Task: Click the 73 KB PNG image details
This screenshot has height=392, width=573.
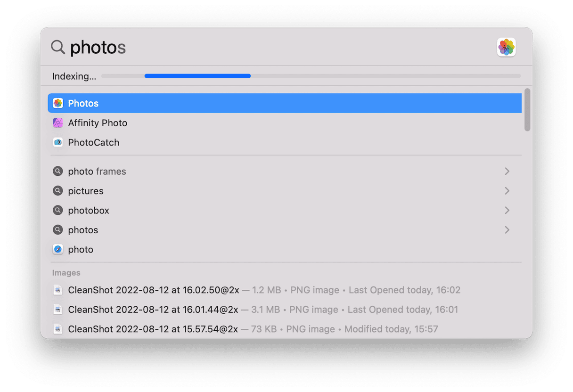Action: pyautogui.click(x=339, y=329)
